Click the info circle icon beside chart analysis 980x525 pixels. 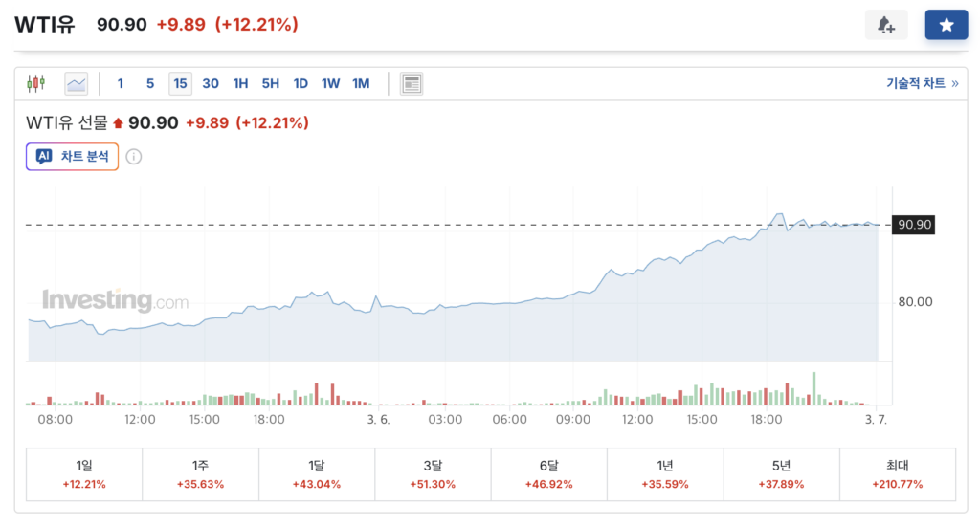click(x=134, y=156)
